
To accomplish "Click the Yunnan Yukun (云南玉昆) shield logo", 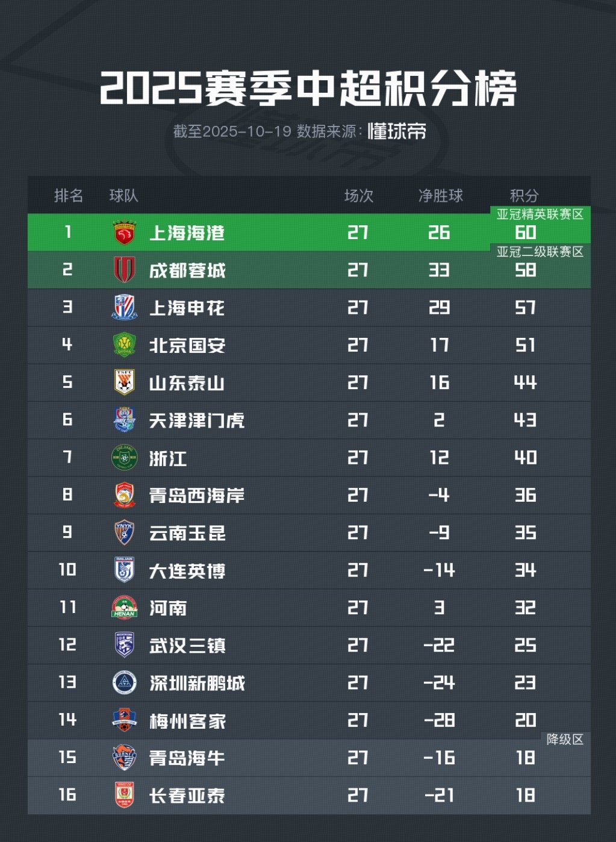I will pos(125,532).
